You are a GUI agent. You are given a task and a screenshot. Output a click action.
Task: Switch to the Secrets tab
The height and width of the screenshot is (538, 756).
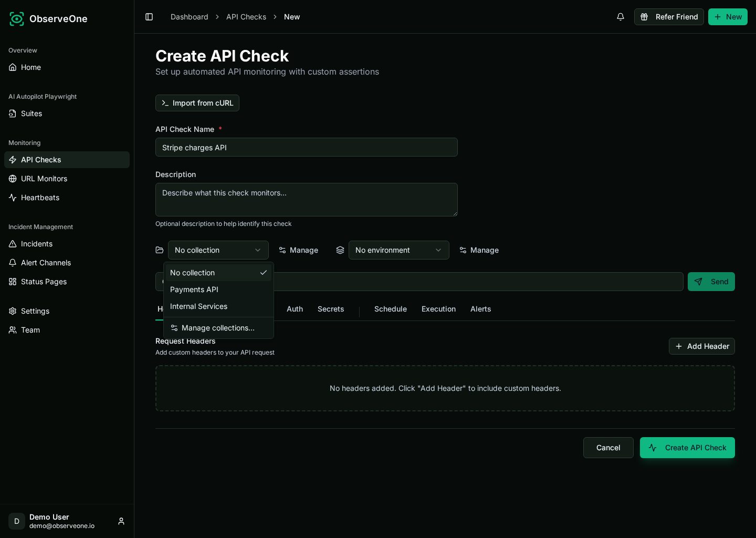[331, 309]
